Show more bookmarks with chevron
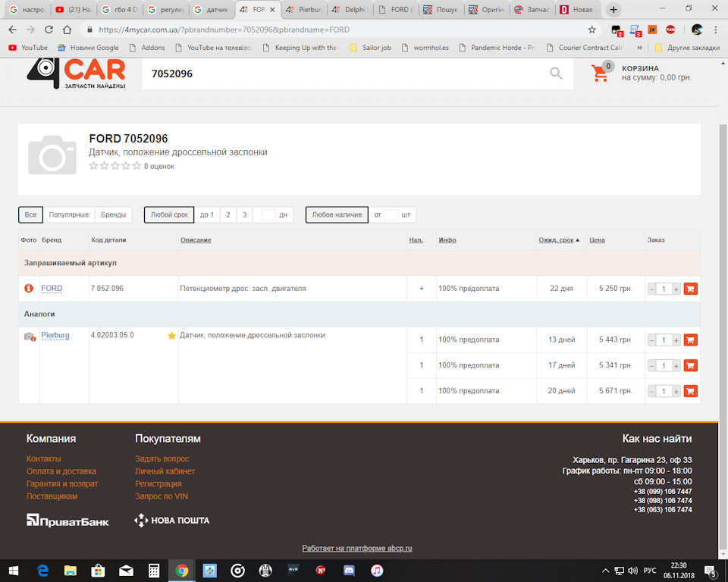Viewport: 728px width, 582px height. tap(639, 47)
